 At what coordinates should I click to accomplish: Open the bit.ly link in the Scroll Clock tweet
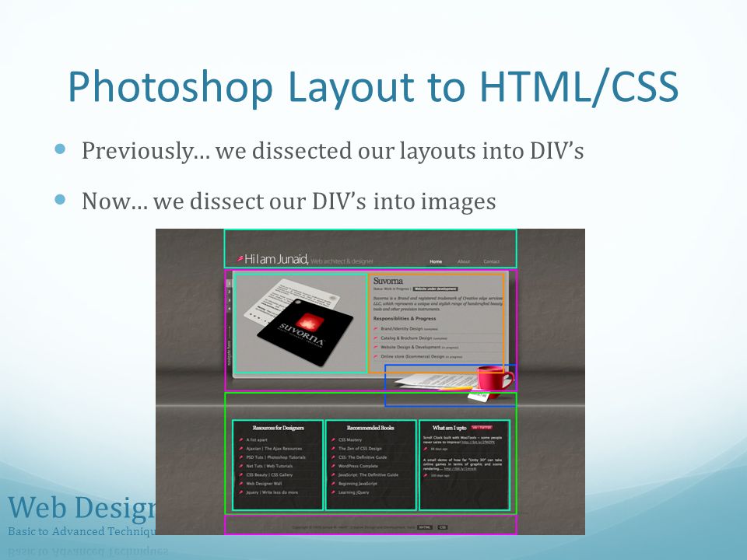click(479, 443)
